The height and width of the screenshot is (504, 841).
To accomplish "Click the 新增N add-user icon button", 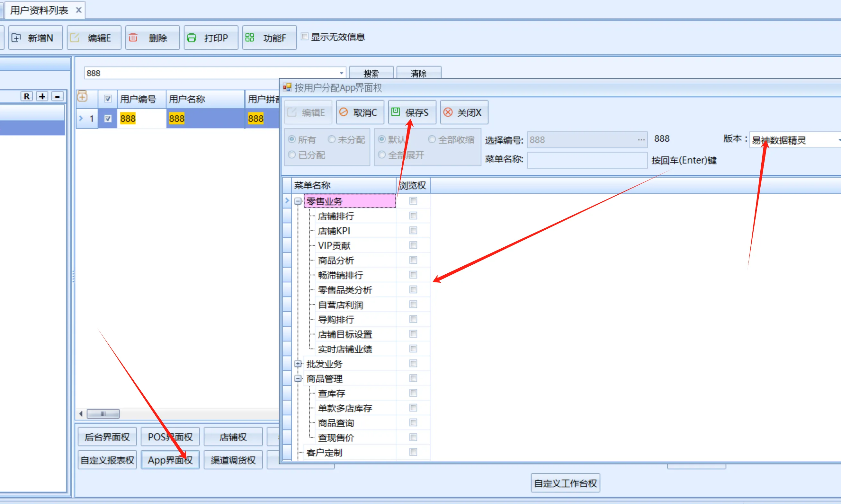I will click(x=35, y=38).
